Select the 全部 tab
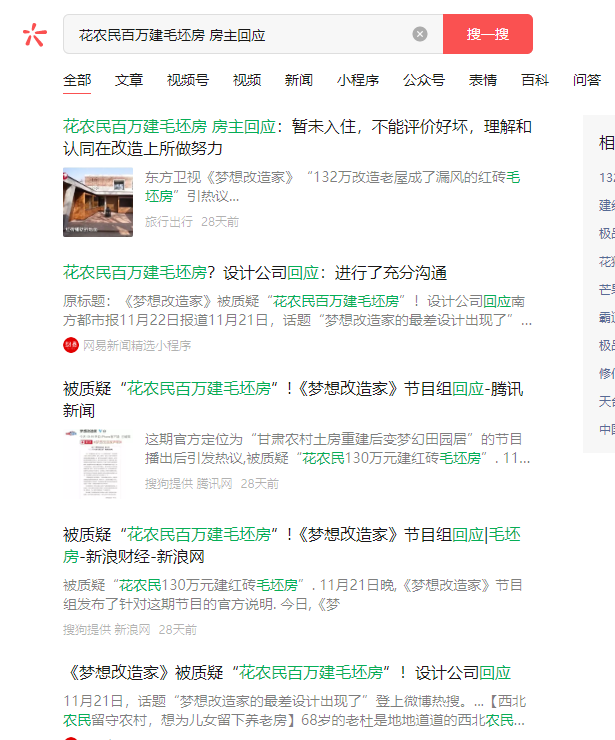Image resolution: width=615 pixels, height=740 pixels. (x=77, y=80)
